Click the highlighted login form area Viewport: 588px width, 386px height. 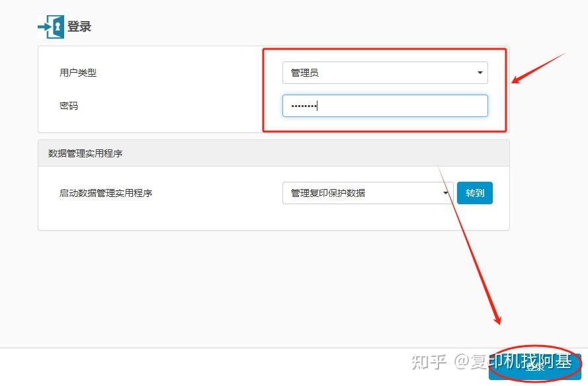(386, 89)
